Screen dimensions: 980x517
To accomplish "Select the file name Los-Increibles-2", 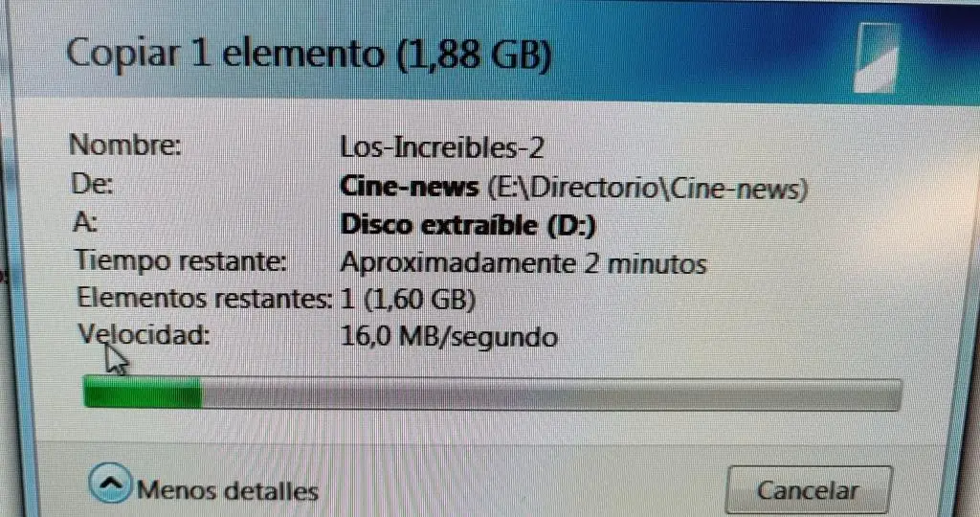I will (442, 148).
